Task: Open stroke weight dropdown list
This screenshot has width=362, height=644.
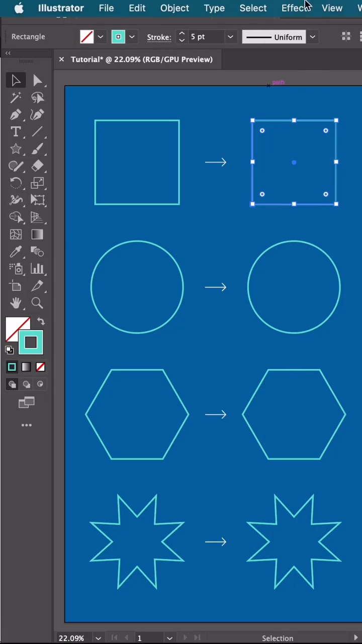Action: tap(230, 37)
